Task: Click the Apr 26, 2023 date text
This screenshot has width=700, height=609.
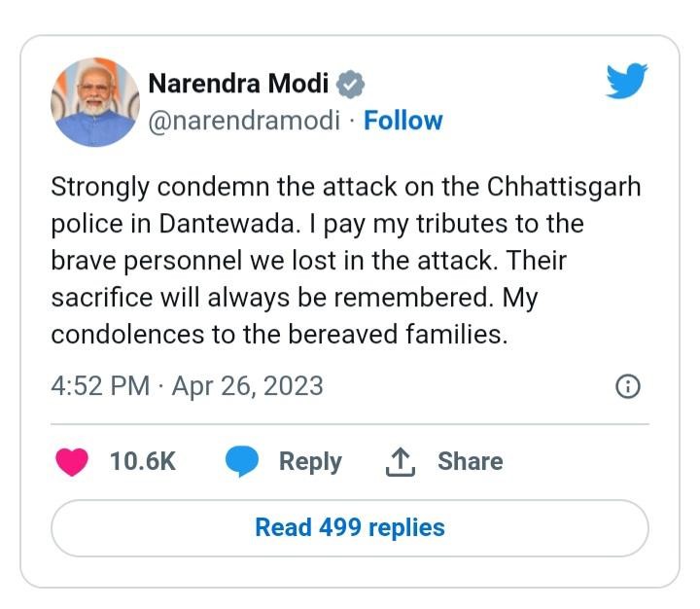Action: click(x=247, y=386)
